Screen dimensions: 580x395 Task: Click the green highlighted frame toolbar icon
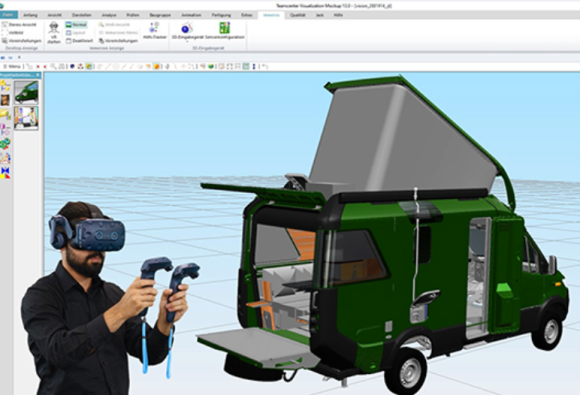pos(246,67)
